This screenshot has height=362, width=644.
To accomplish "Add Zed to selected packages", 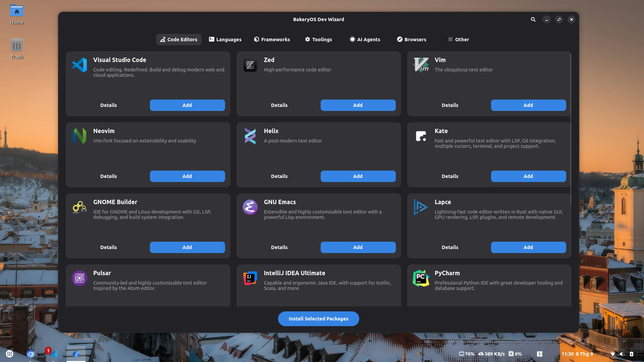I will click(x=358, y=105).
